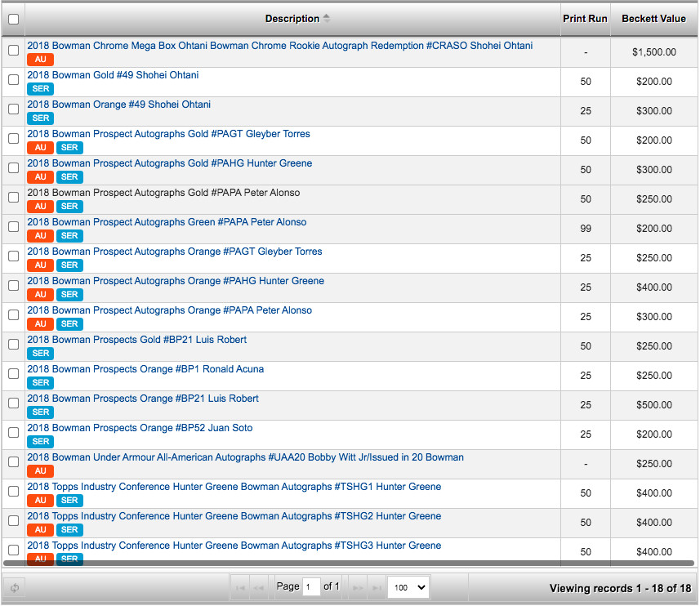The width and height of the screenshot is (700, 606).
Task: Click the Gold #PAPA Peter Alonso description text
Action: point(163,193)
